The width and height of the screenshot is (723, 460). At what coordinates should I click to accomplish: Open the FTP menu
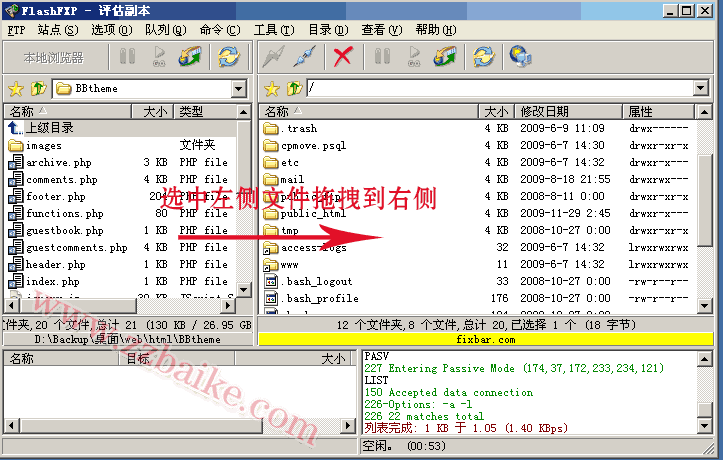point(16,30)
